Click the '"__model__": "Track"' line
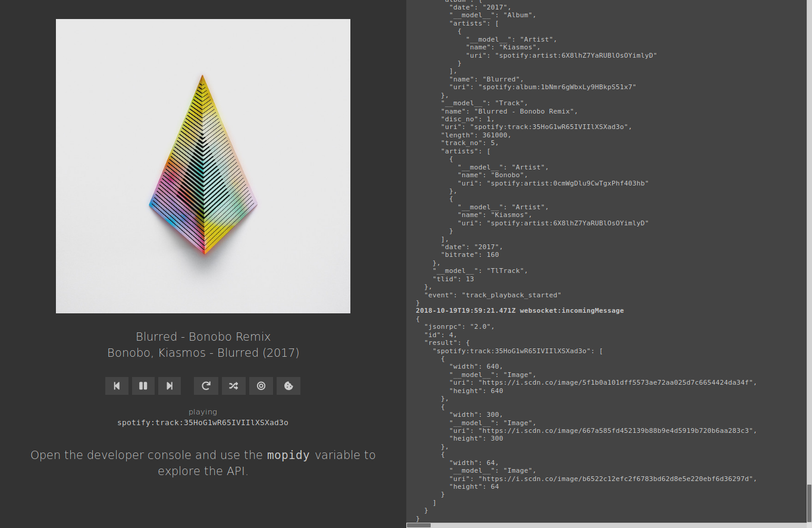812x528 pixels. coord(484,103)
